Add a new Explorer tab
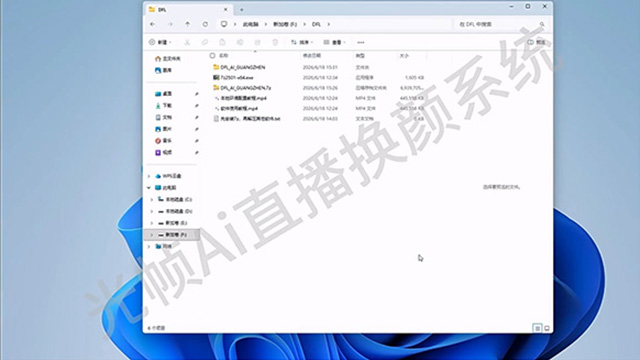Screen dimensions: 640x360 tap(242, 9)
